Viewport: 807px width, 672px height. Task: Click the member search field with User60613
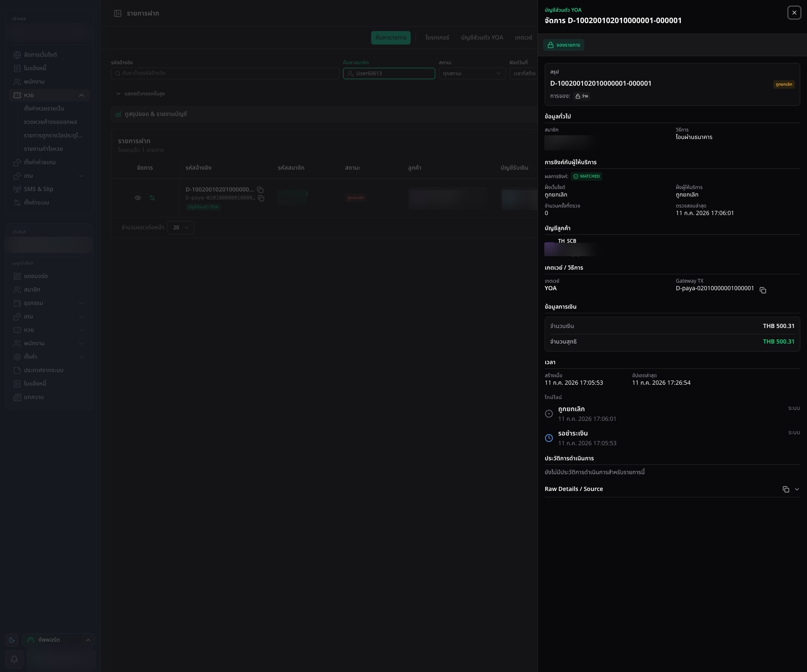pyautogui.click(x=389, y=73)
